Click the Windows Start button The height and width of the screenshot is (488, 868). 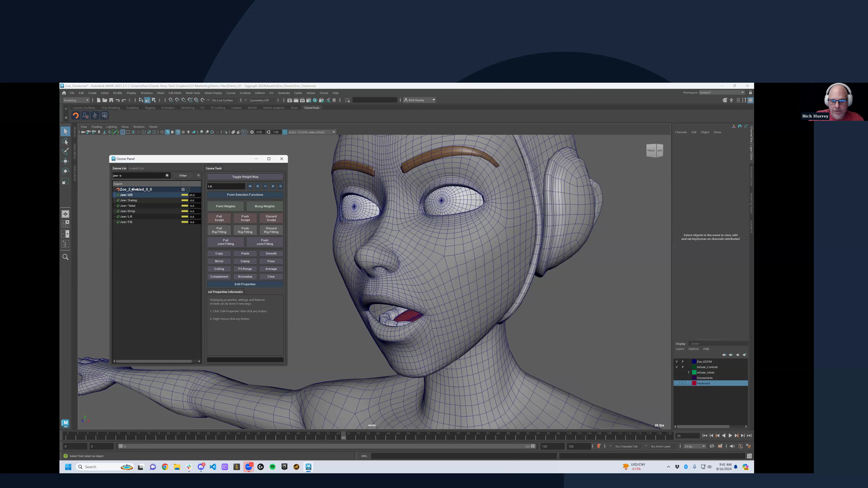68,467
